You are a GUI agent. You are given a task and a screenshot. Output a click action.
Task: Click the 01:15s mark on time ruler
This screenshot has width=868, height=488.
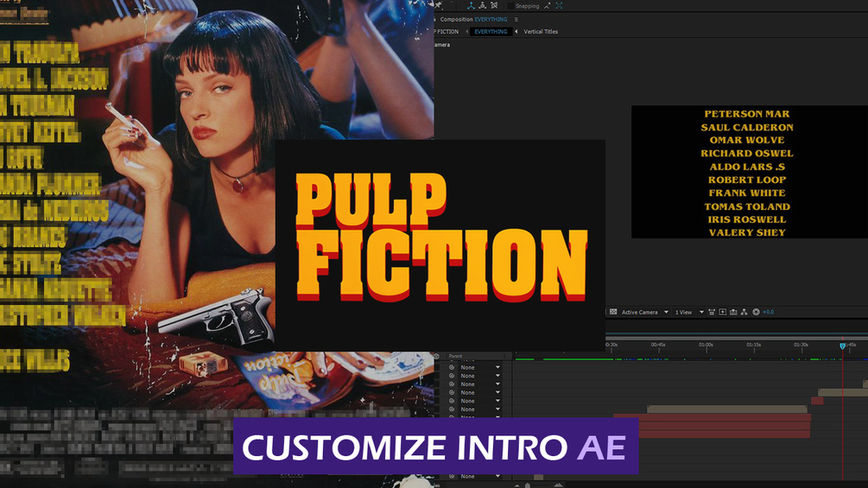[x=753, y=345]
